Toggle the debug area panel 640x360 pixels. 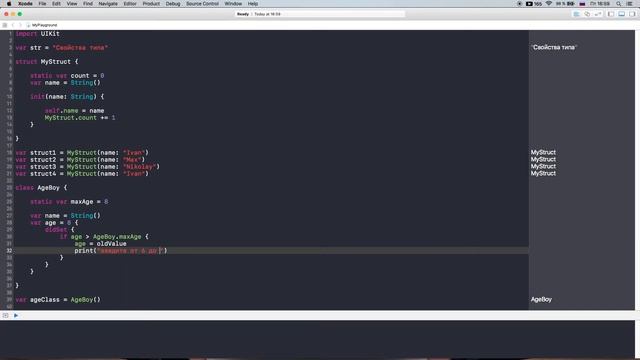click(x=621, y=14)
